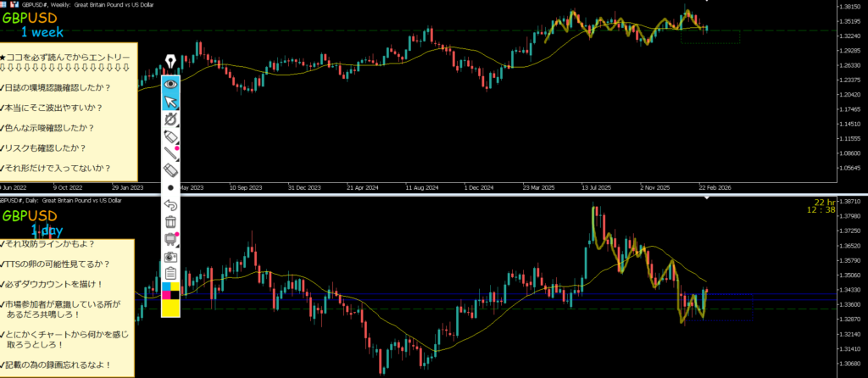Open the whiteboard easel tool
This screenshot has width=868, height=378.
(170, 239)
